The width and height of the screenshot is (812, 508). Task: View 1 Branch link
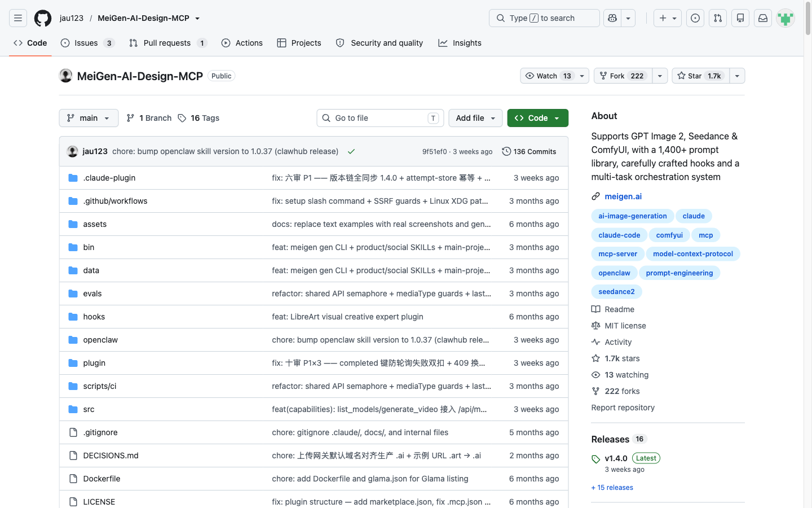(x=149, y=118)
